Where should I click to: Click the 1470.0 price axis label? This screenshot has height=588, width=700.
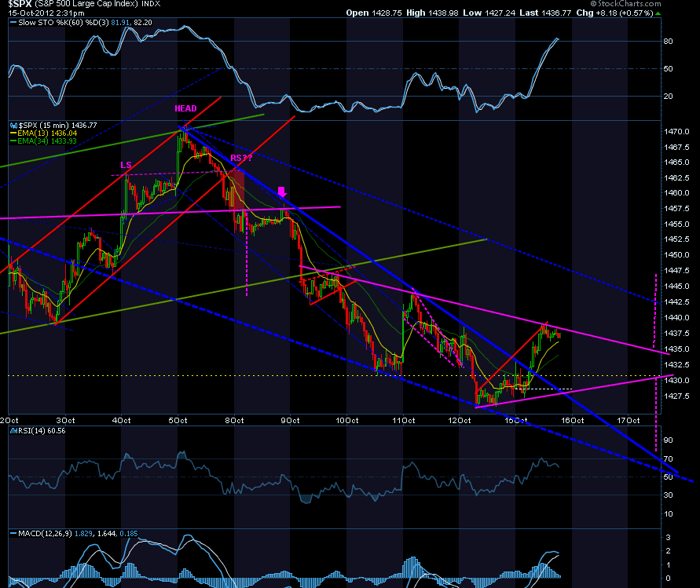[x=676, y=132]
